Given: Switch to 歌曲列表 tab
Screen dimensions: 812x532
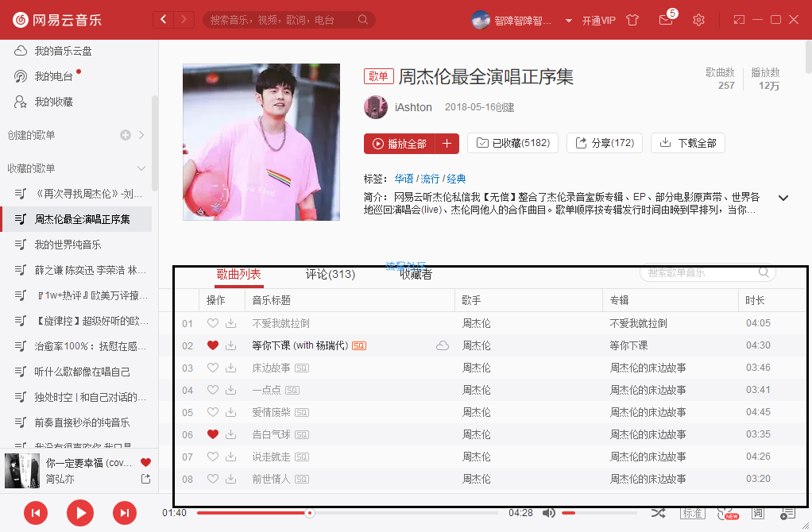Looking at the screenshot, I should (x=238, y=274).
